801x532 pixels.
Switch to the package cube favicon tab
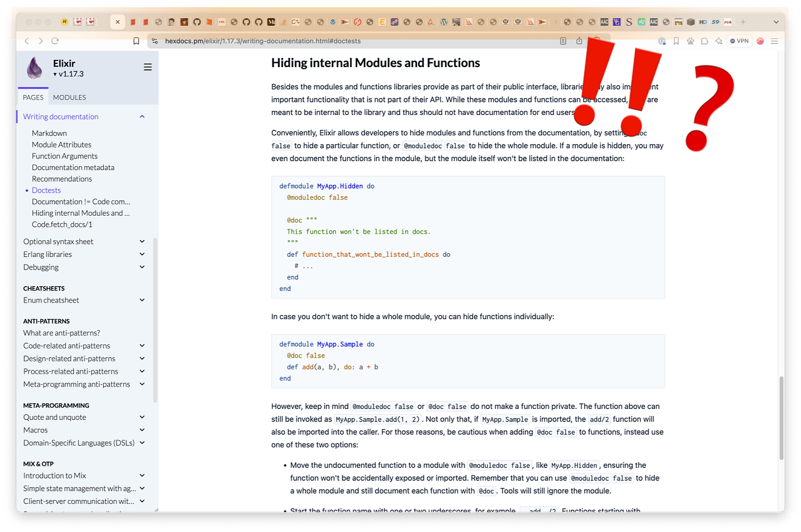[x=691, y=22]
